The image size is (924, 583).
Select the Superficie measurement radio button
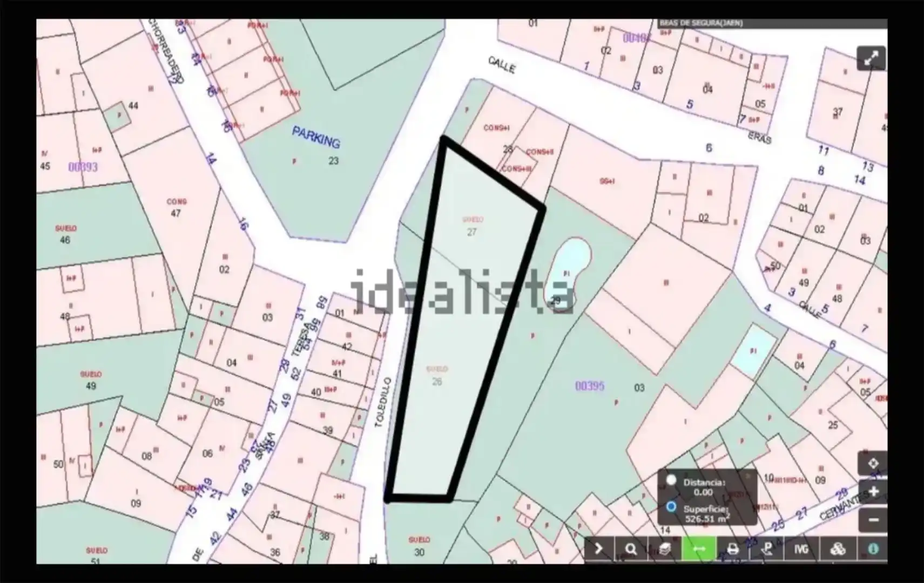[x=671, y=507]
